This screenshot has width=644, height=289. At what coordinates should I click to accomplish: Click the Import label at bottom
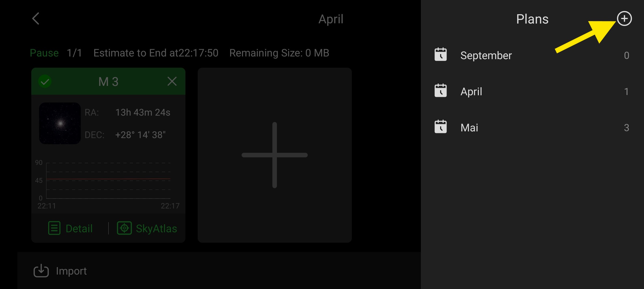click(71, 271)
